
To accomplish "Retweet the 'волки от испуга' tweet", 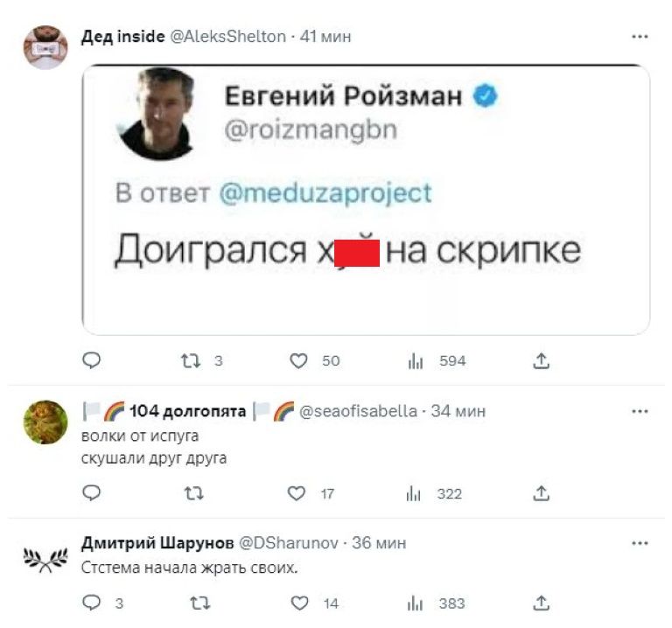I will tap(196, 493).
